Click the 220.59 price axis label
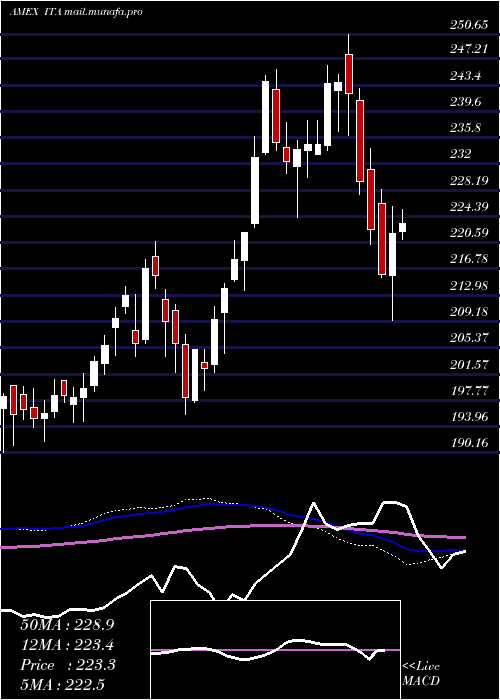The image size is (500, 700). (469, 233)
